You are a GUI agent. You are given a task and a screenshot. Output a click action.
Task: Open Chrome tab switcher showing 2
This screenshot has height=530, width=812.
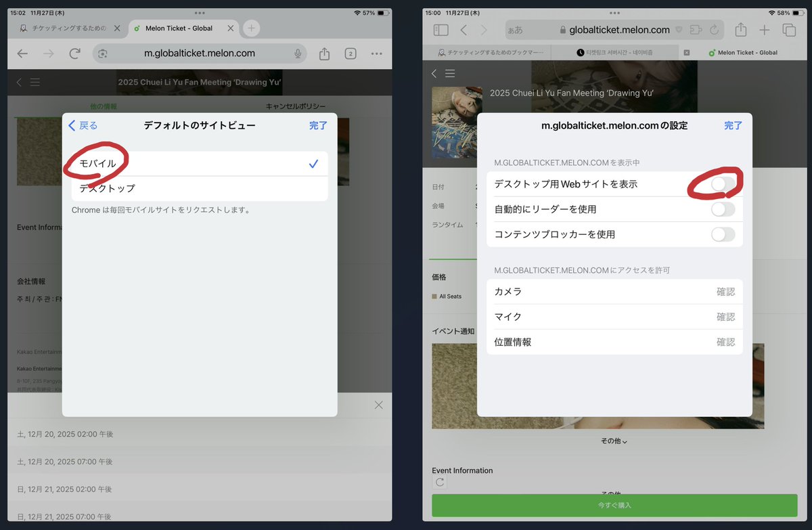coord(351,53)
